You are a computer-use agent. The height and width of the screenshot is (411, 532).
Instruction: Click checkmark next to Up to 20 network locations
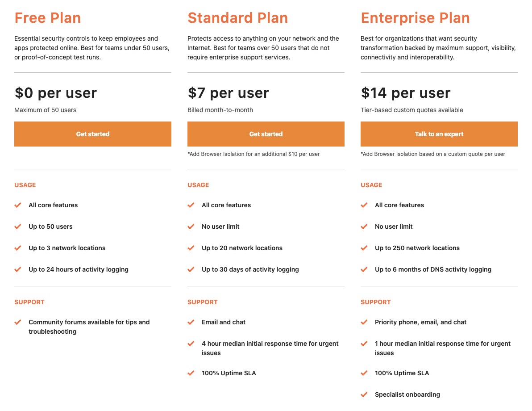tap(191, 248)
